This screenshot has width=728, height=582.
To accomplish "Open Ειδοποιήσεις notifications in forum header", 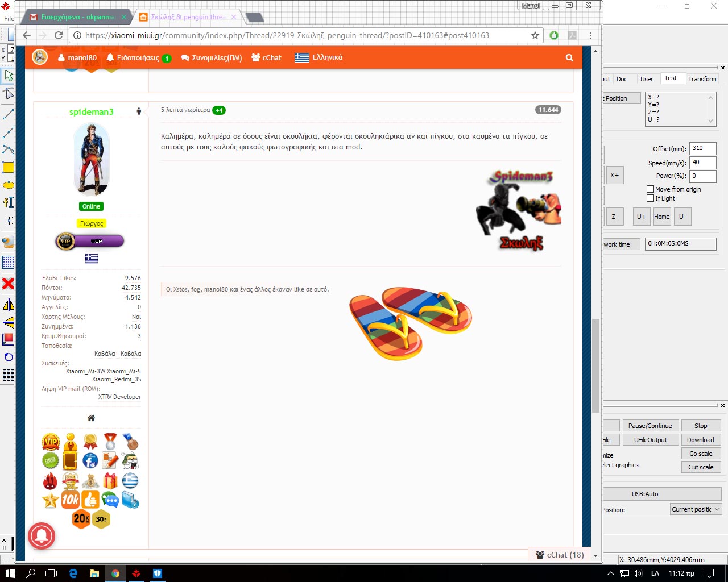I will tap(138, 58).
